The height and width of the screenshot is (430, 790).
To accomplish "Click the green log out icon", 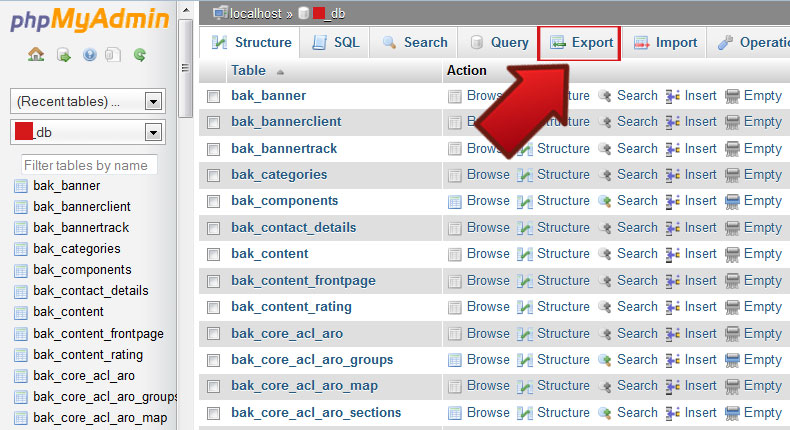I will pos(62,55).
